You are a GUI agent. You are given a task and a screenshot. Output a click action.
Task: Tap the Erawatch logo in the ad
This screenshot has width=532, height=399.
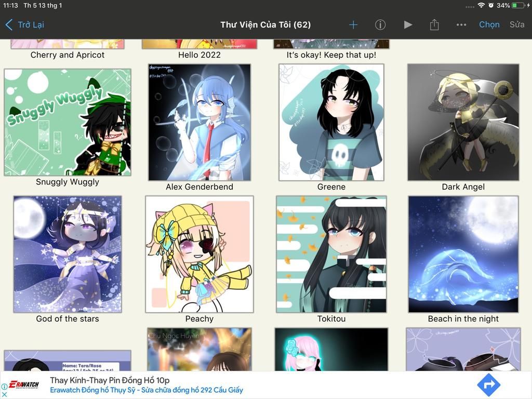coord(24,385)
